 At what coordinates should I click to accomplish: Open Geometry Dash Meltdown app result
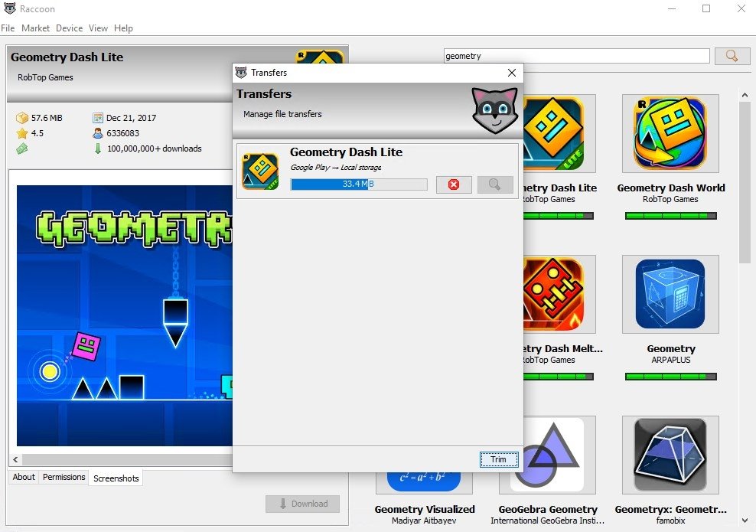point(559,294)
